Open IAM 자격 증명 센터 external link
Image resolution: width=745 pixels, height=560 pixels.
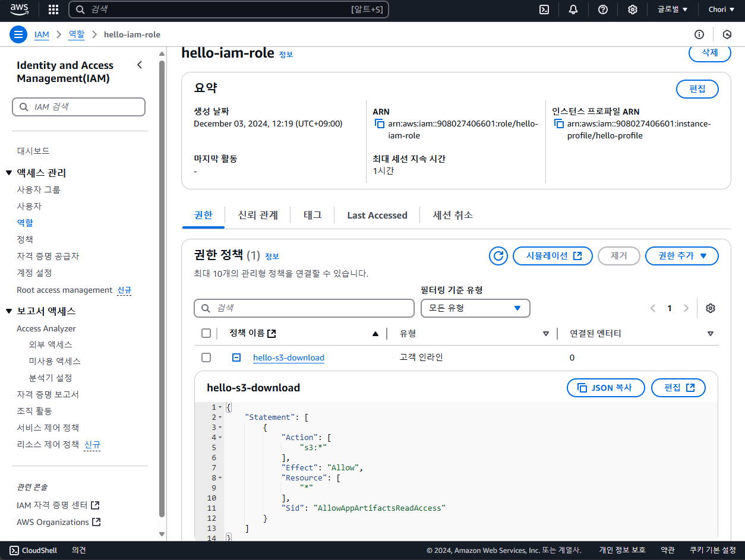coord(58,505)
